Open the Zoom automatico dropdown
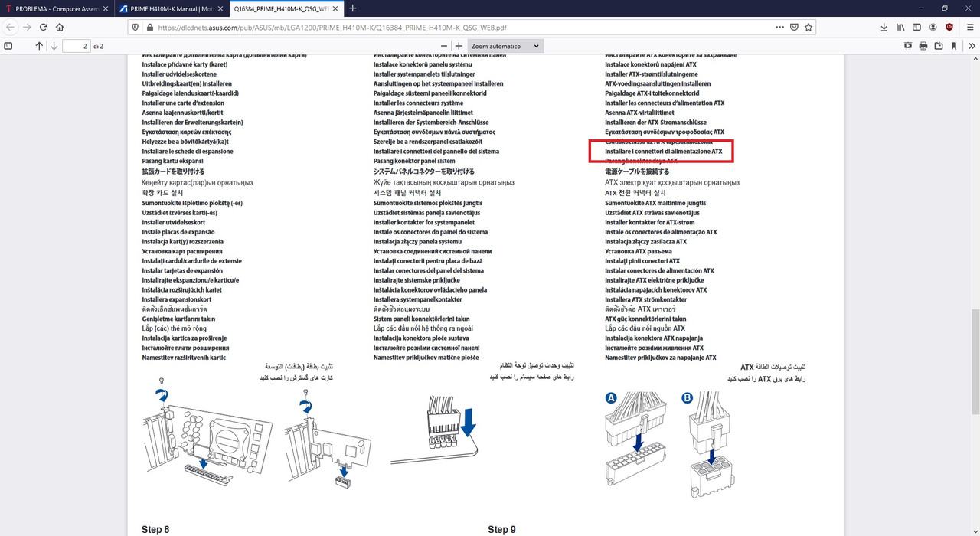 505,46
